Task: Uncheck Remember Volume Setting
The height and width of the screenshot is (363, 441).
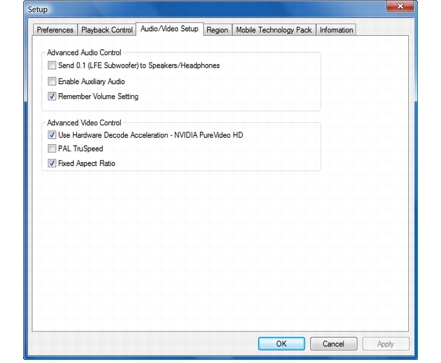Action: pos(52,97)
